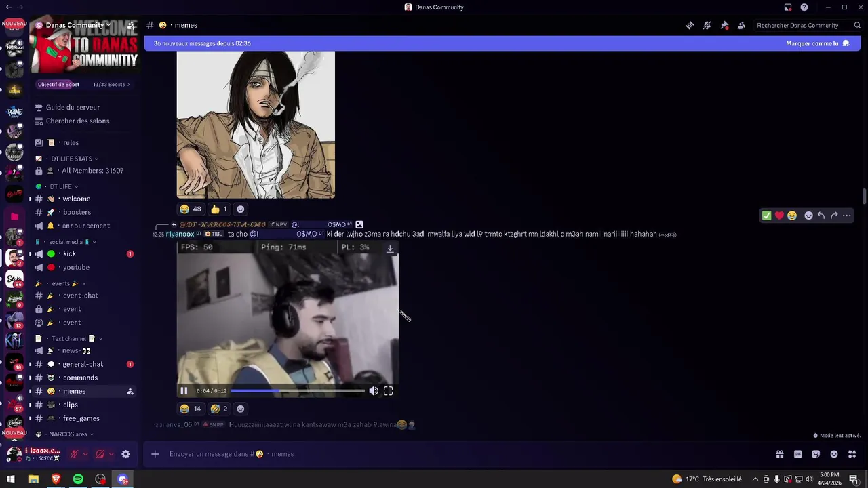The height and width of the screenshot is (488, 868).
Task: Open the apps launcher icon
Action: pyautogui.click(x=852, y=454)
